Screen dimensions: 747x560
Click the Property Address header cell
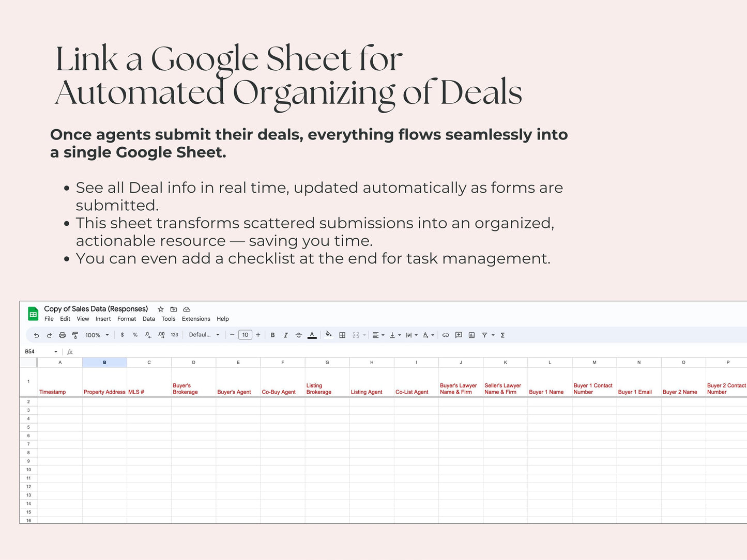pyautogui.click(x=104, y=382)
